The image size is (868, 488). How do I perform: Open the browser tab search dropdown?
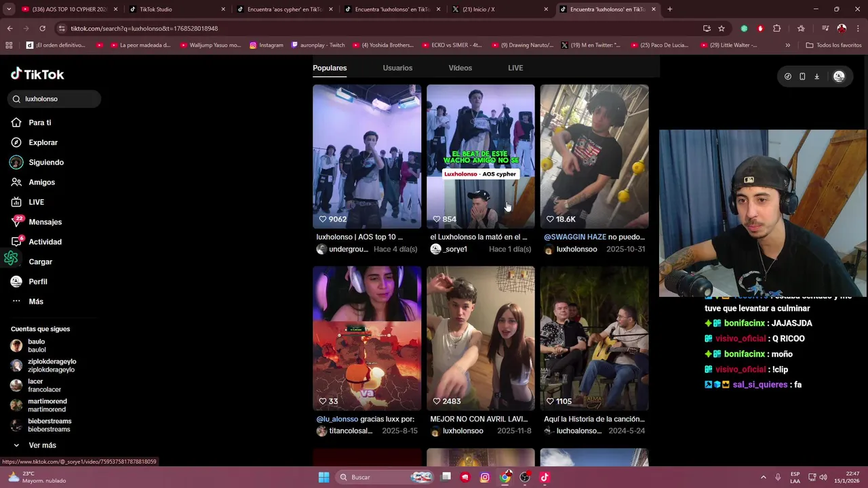pyautogui.click(x=9, y=9)
